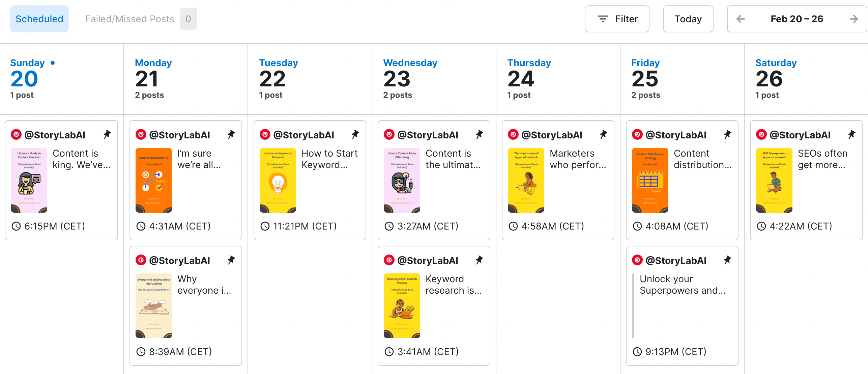Viewport: 868px width, 374px height.
Task: Click the Pinterest logo on Saturday's post
Action: (761, 135)
